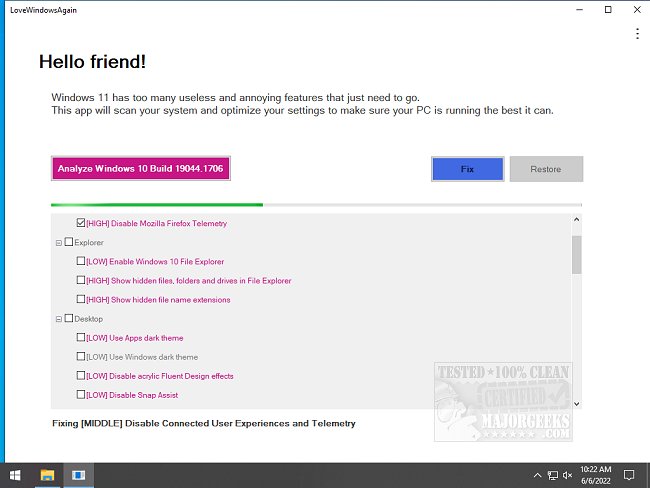
Task: Click the LoveWindowsAgain taskbar icon
Action: (78, 475)
